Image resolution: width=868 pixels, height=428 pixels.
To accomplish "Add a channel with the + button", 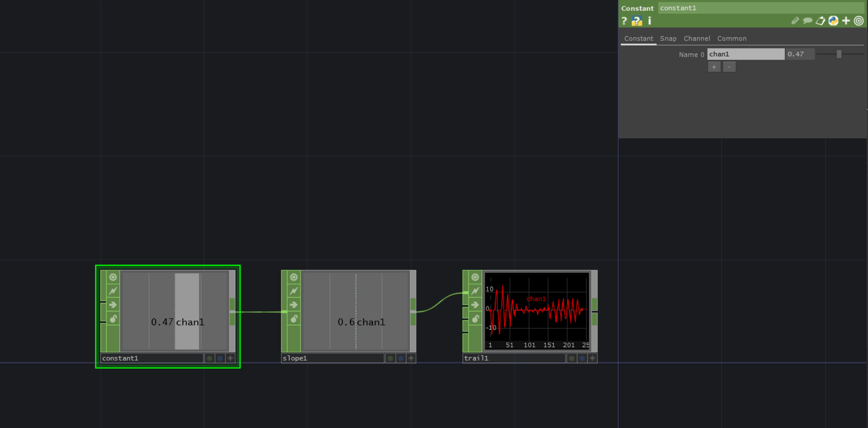I will (x=714, y=67).
